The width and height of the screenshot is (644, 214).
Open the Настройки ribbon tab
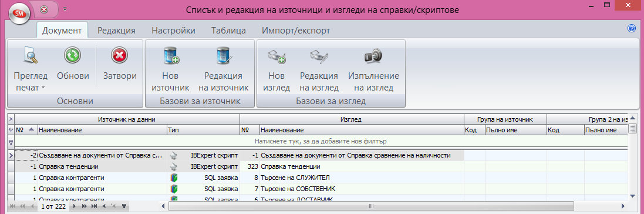pos(173,31)
